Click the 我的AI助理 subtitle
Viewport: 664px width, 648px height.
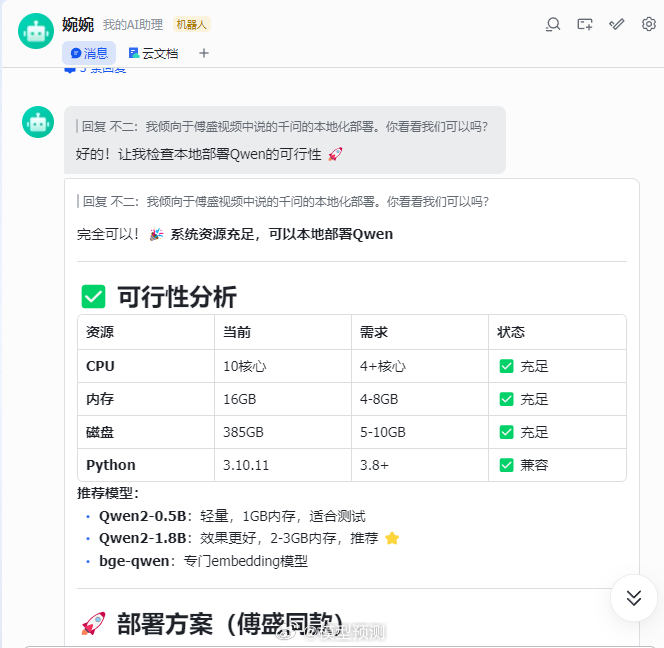[133, 25]
